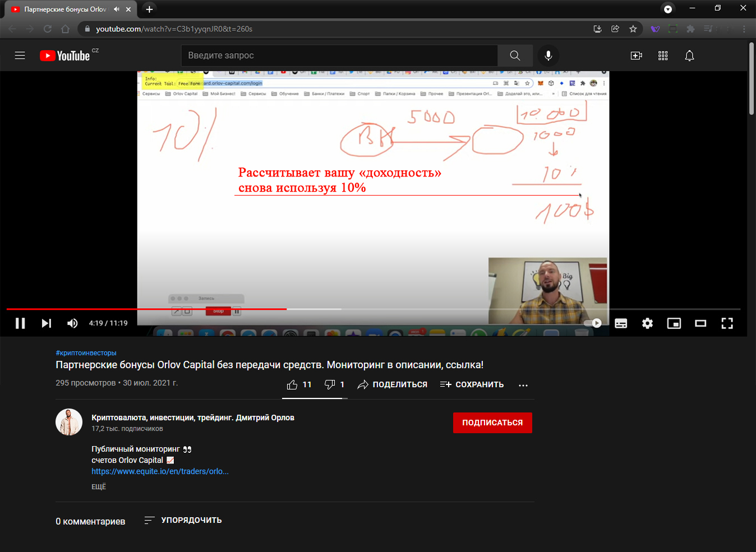Go to browser home page
This screenshot has height=552, width=756.
click(65, 29)
